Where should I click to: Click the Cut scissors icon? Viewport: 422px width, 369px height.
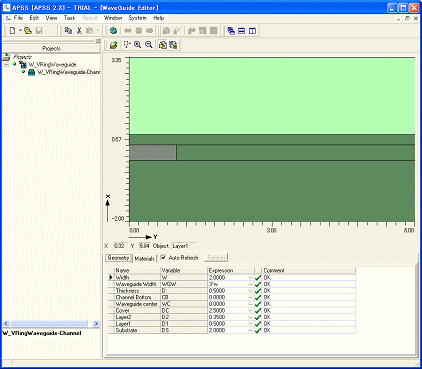click(79, 31)
